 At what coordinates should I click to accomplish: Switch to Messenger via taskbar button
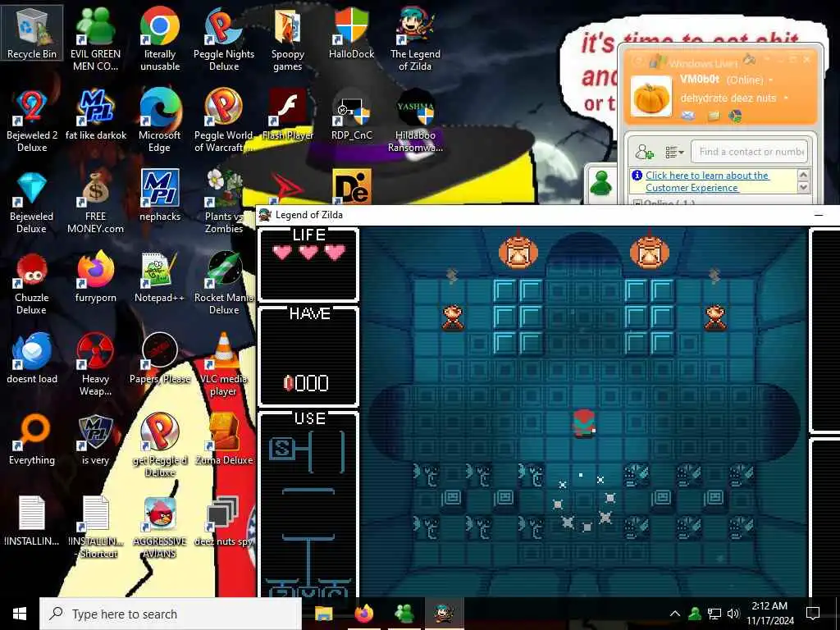[x=404, y=614]
